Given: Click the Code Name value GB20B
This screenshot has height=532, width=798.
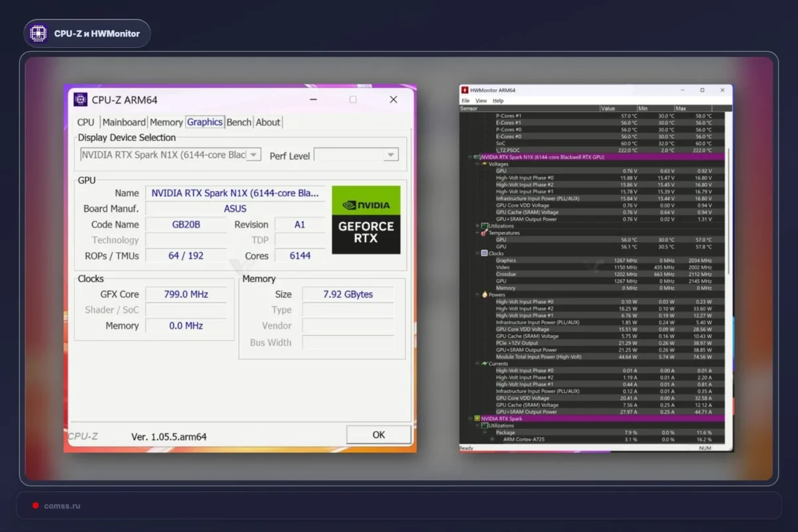Looking at the screenshot, I should click(x=186, y=225).
